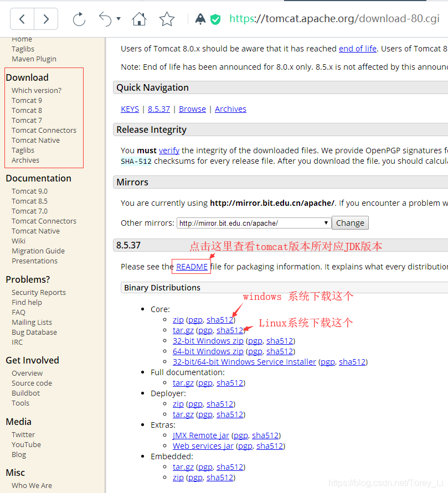Image resolution: width=448 pixels, height=493 pixels.
Task: Download Full documentation tar.gz
Action: click(x=183, y=383)
